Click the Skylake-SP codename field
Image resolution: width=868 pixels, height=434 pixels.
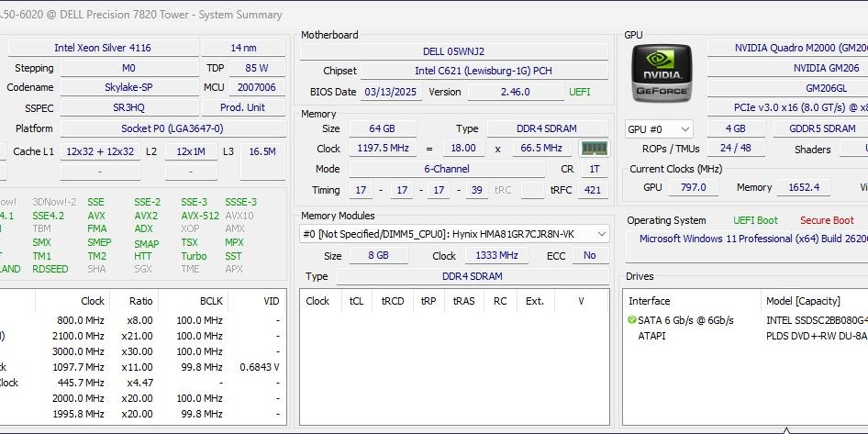click(x=128, y=87)
